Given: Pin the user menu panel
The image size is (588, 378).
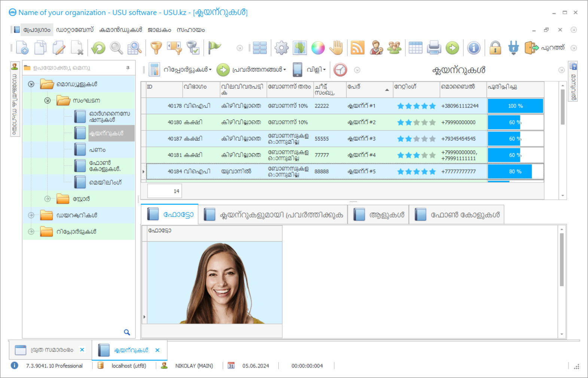Looking at the screenshot, I should click(128, 68).
